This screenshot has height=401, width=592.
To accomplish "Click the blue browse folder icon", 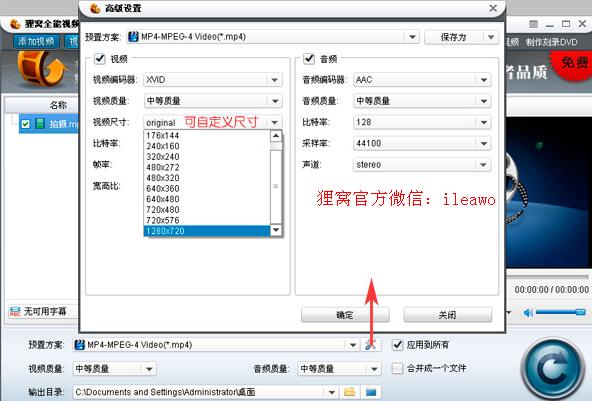I will (371, 392).
